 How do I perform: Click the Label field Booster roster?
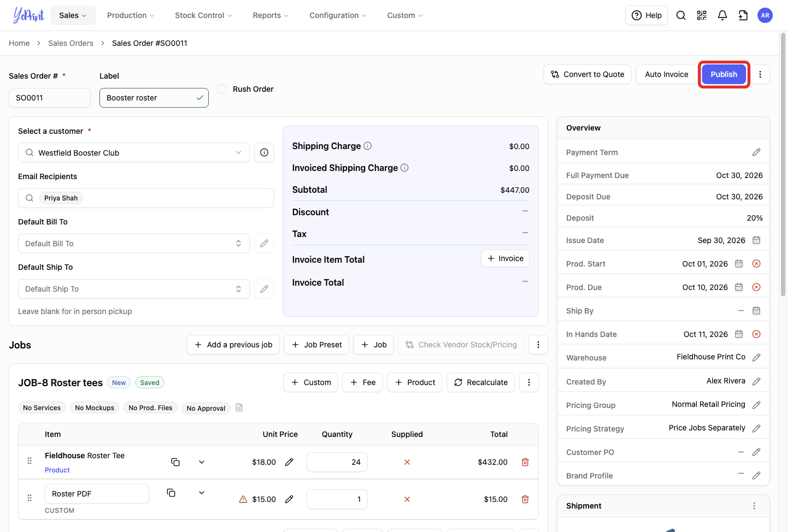(x=154, y=98)
